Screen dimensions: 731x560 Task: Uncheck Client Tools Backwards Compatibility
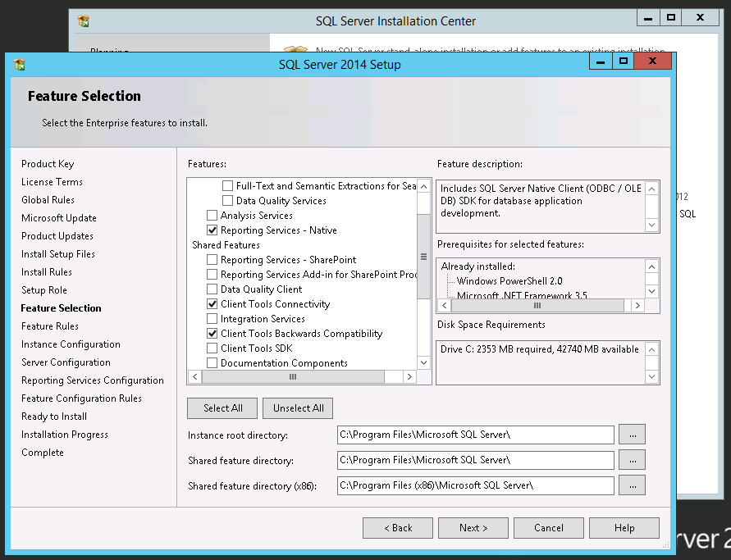point(212,334)
